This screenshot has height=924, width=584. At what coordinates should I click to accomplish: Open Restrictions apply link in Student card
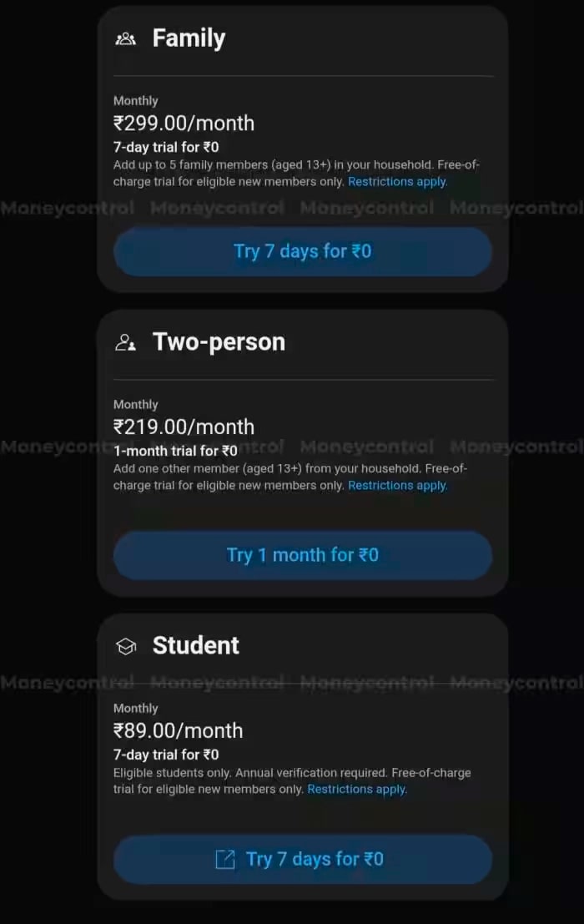point(357,789)
